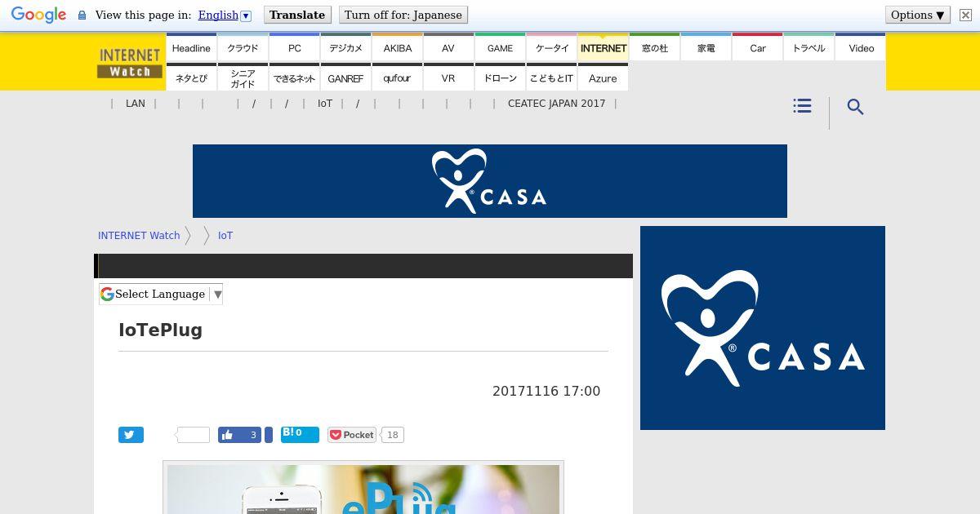Open the Car tab
Screen dimensions: 980x514
tap(757, 47)
